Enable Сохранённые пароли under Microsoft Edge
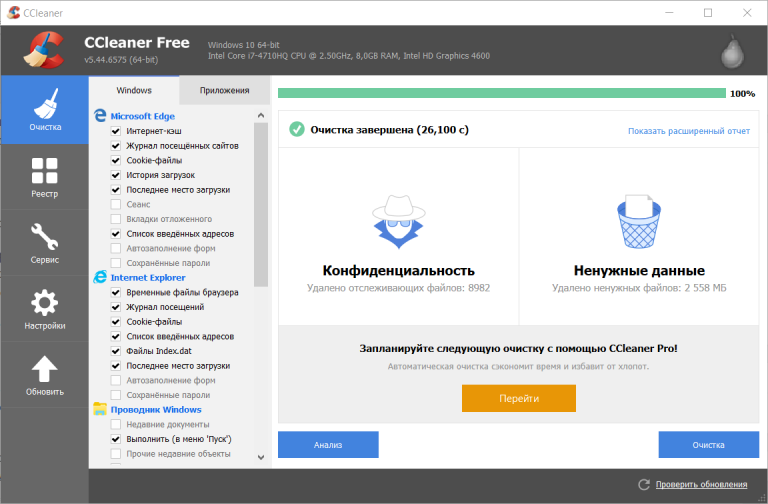The width and height of the screenshot is (768, 504). point(116,263)
